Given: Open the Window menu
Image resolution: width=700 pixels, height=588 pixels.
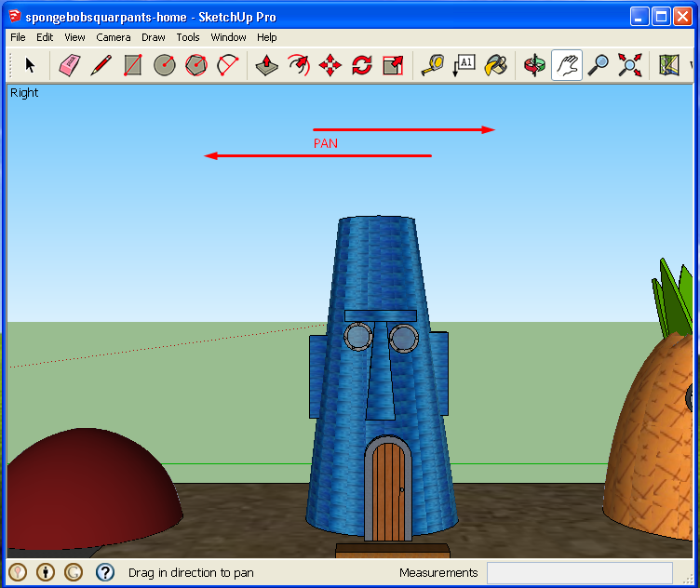Looking at the screenshot, I should point(228,37).
